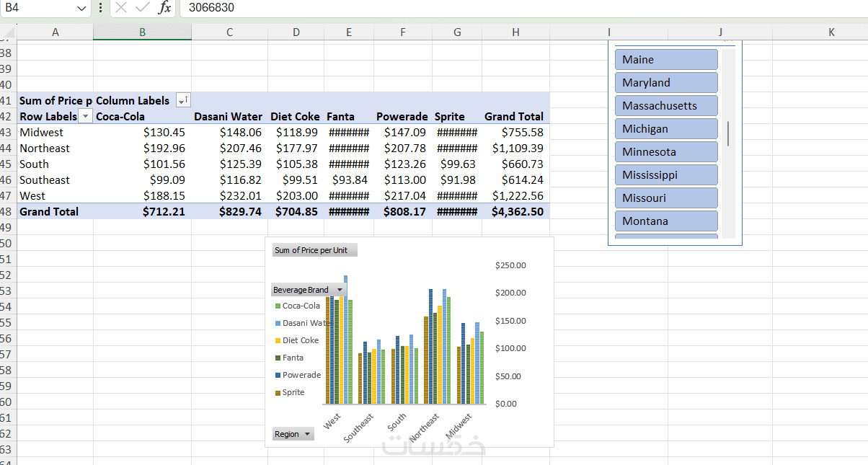Image resolution: width=868 pixels, height=465 pixels.
Task: Cancel formula bar entry (X icon)
Action: click(x=121, y=8)
